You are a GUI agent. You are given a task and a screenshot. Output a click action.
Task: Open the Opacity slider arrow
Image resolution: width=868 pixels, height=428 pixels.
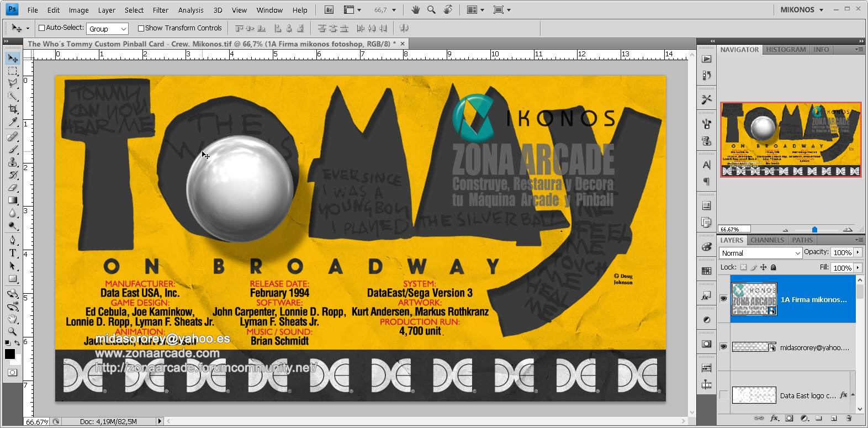(x=858, y=252)
